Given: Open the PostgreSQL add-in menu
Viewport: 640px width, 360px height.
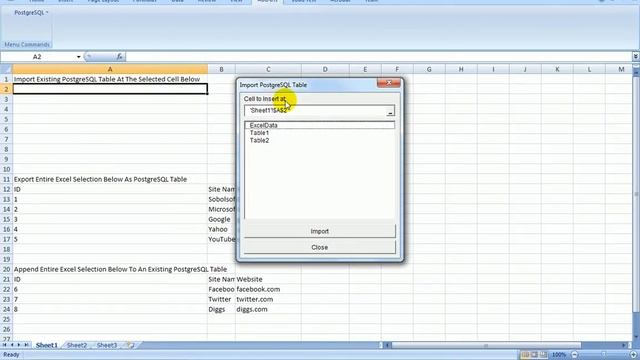Looking at the screenshot, I should (31, 13).
